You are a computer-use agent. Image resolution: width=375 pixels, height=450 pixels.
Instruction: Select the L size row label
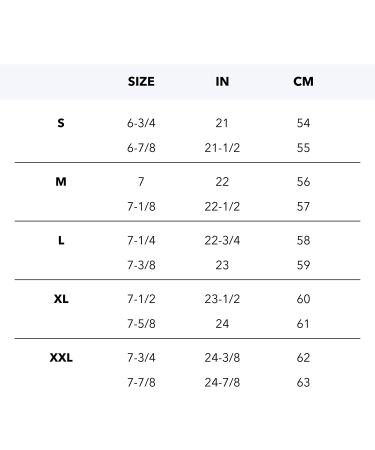(61, 240)
